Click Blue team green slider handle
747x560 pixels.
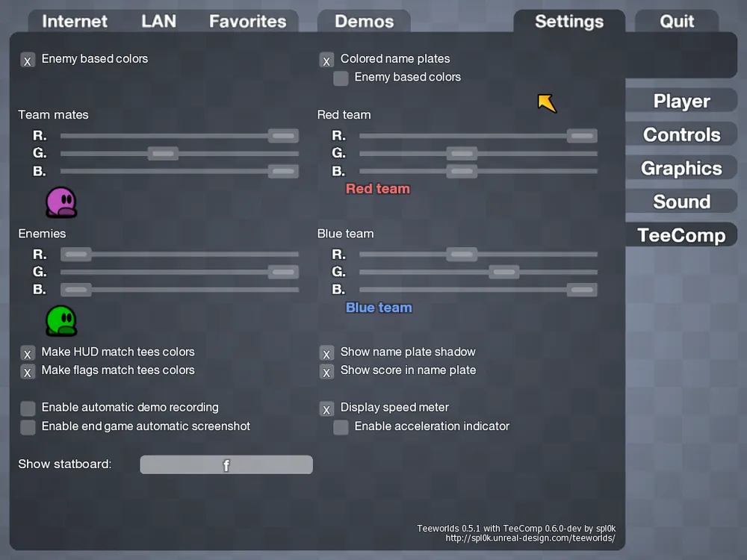coord(504,272)
